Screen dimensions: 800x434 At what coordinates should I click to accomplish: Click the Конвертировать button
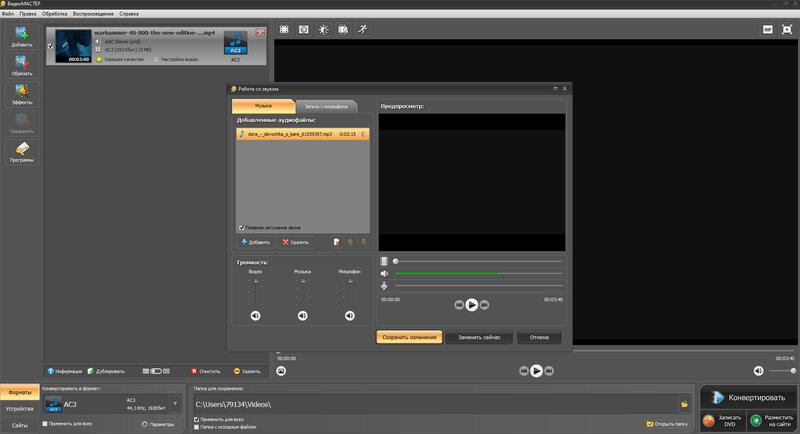coord(748,397)
